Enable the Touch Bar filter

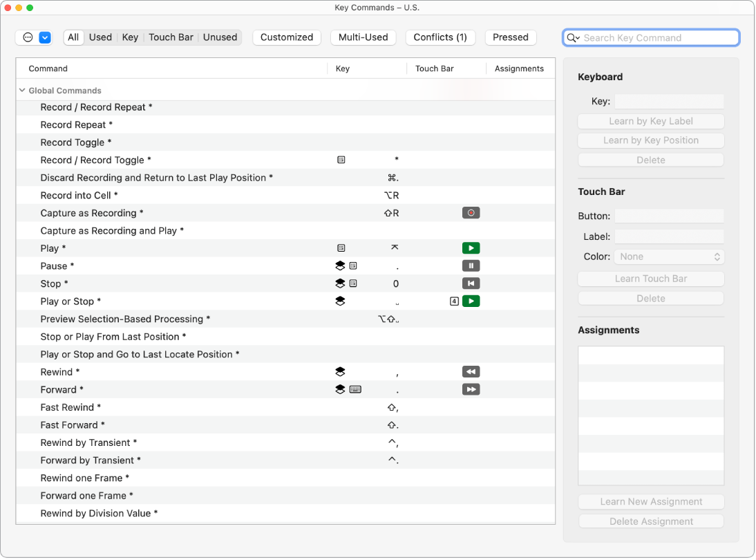pos(171,37)
